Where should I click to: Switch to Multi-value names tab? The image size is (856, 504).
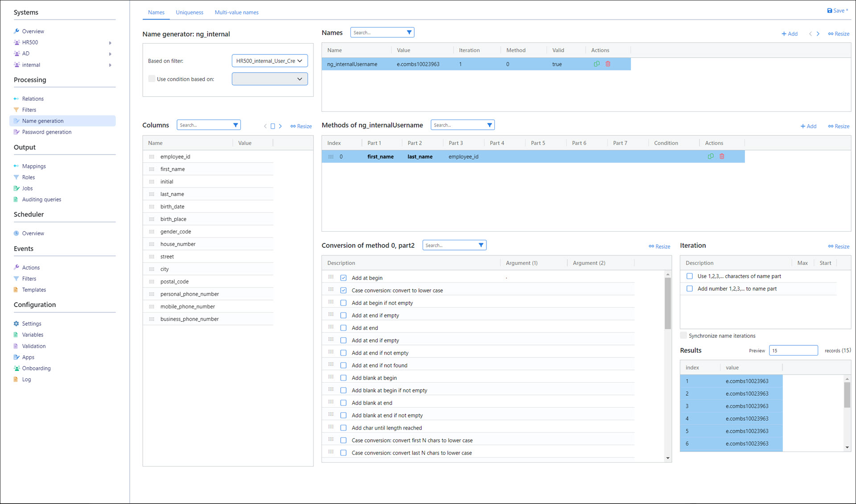point(236,12)
